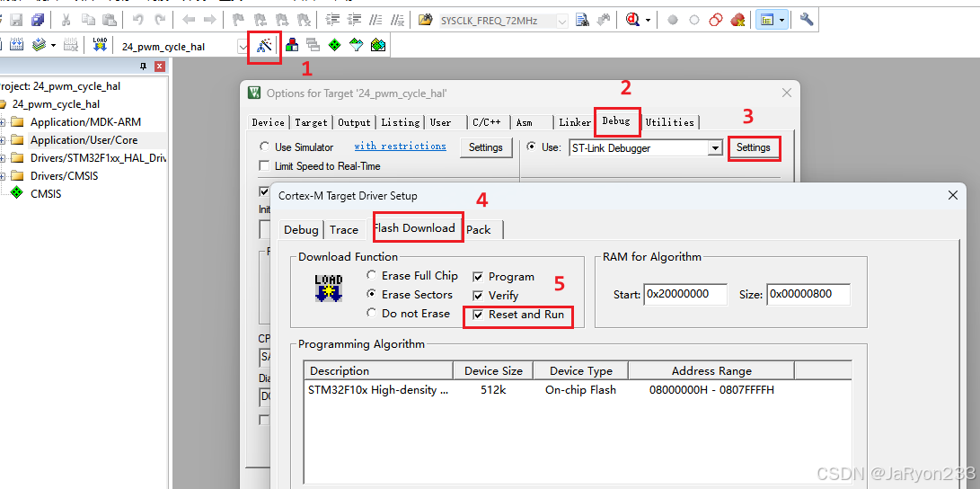The height and width of the screenshot is (489, 980).
Task: Toggle the Verify checkbox
Action: (x=478, y=296)
